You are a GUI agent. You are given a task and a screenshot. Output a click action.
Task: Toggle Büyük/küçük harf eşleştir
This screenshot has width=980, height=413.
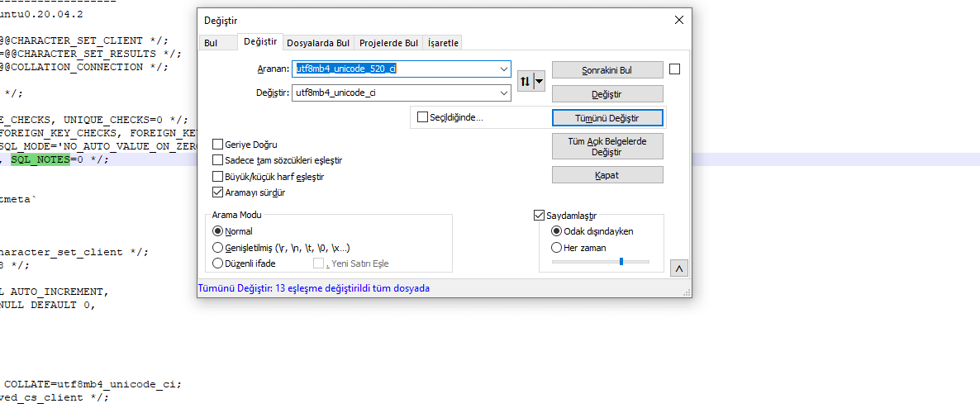tap(218, 177)
